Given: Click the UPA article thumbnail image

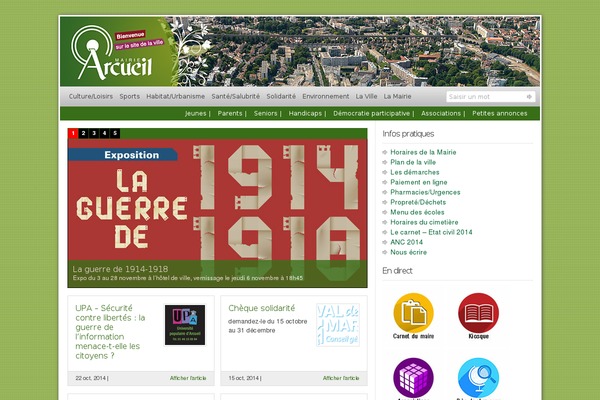Looking at the screenshot, I should (x=185, y=325).
